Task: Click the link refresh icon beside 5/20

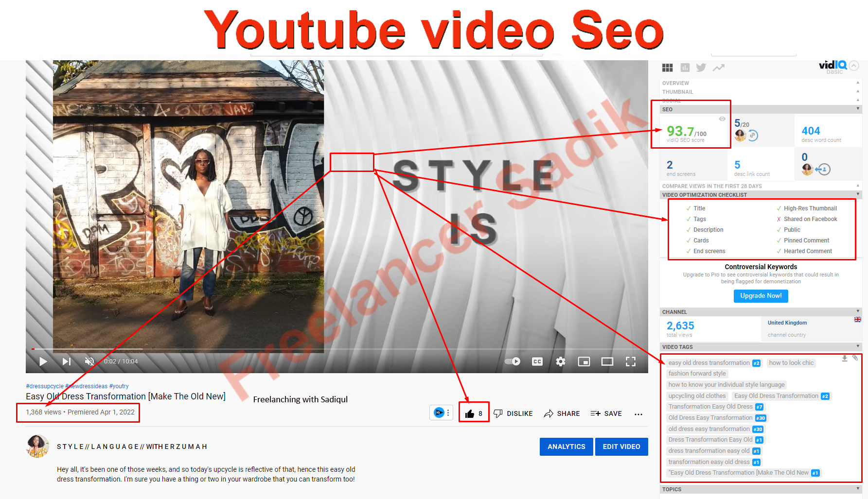Action: click(753, 136)
